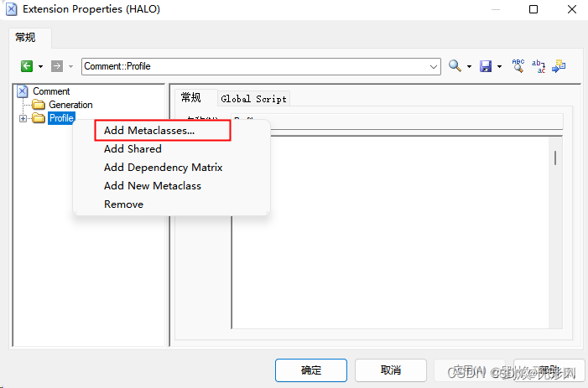Screen dimensions: 588x388
Task: Click the 确定 button
Action: pos(311,370)
